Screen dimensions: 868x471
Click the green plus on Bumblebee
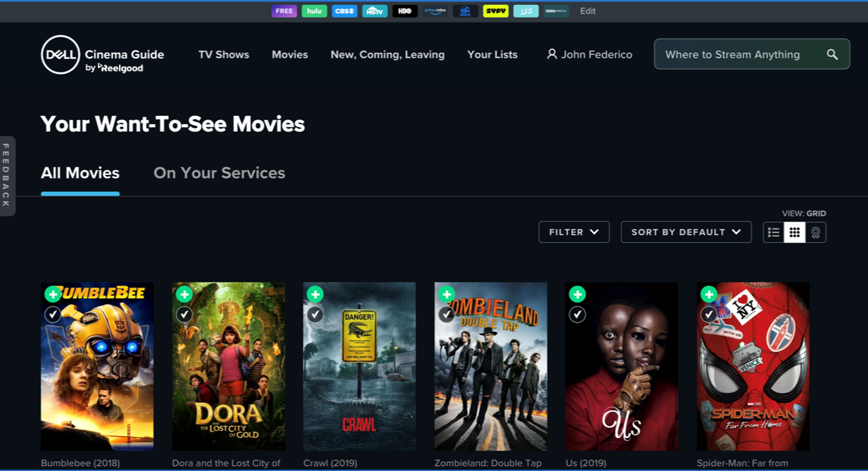pyautogui.click(x=53, y=294)
